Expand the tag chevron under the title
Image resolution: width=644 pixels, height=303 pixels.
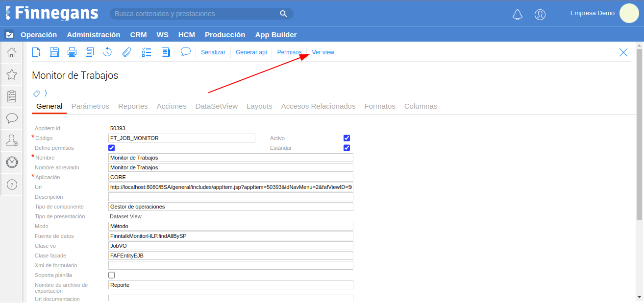point(46,93)
